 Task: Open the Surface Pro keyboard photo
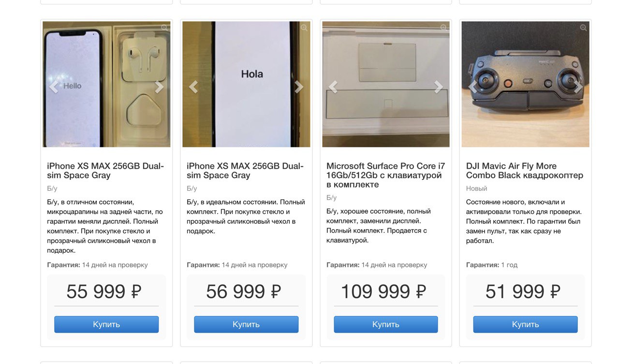[x=386, y=84]
